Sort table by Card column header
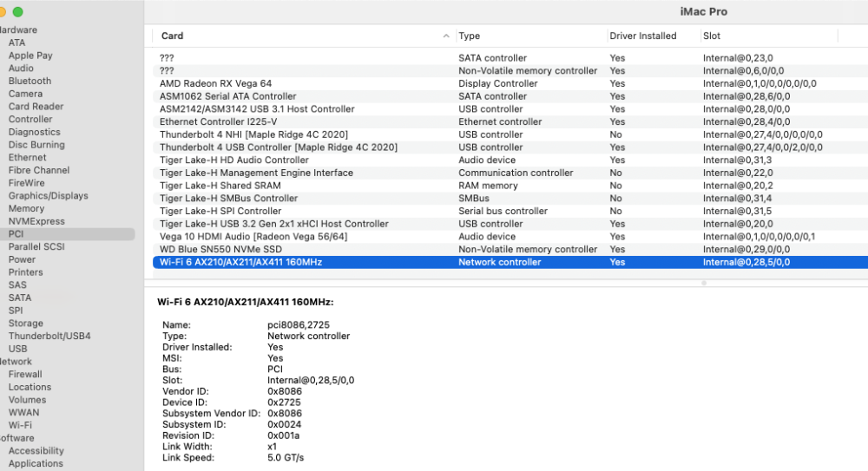 (x=172, y=36)
